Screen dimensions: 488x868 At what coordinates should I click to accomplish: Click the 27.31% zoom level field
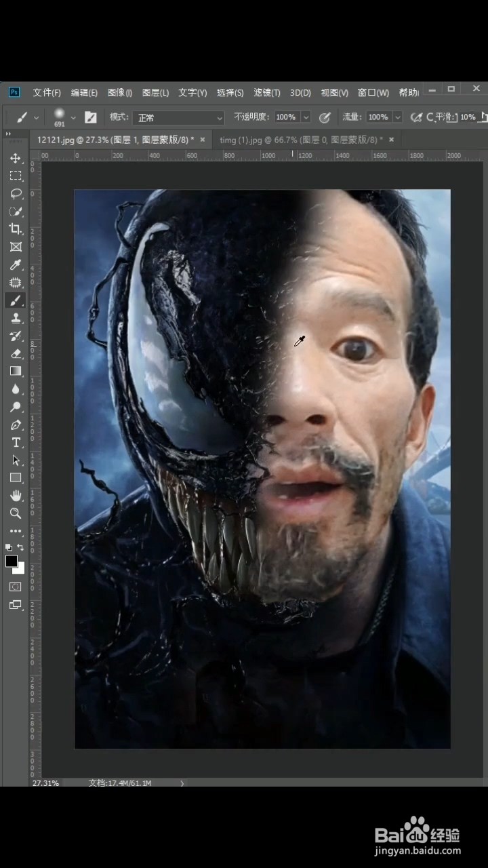click(45, 783)
